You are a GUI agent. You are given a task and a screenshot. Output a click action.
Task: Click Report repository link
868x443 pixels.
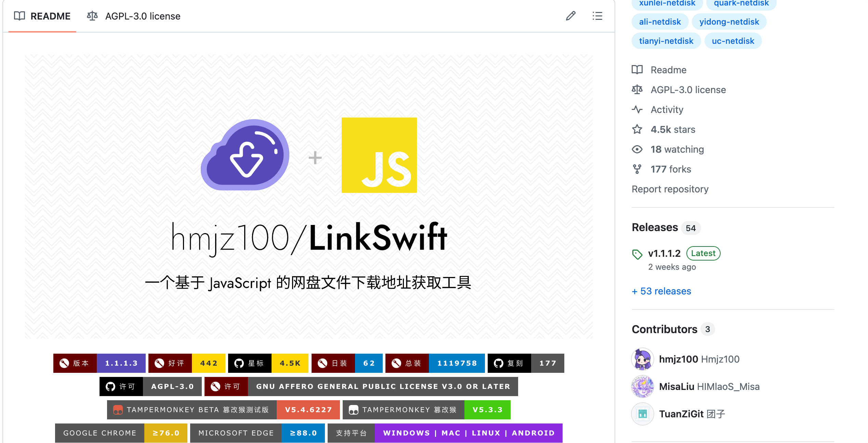[x=670, y=189]
